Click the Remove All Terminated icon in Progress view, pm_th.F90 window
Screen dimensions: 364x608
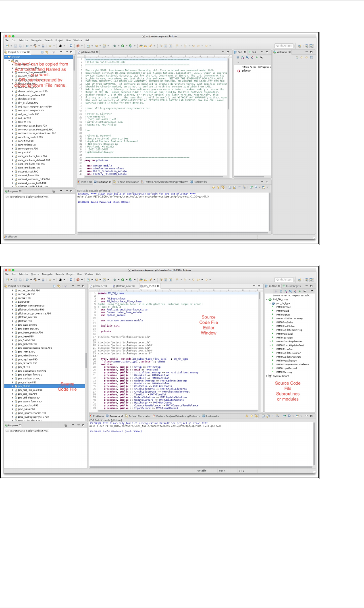click(66, 425)
